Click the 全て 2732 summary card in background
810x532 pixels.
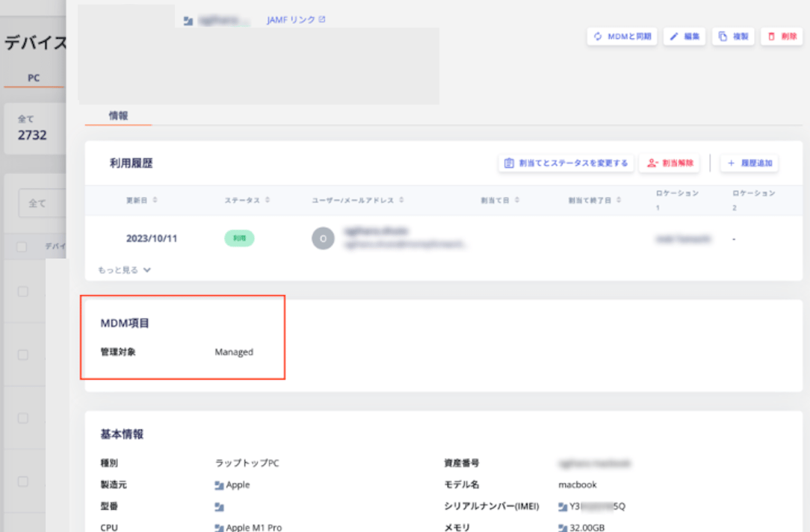35,128
